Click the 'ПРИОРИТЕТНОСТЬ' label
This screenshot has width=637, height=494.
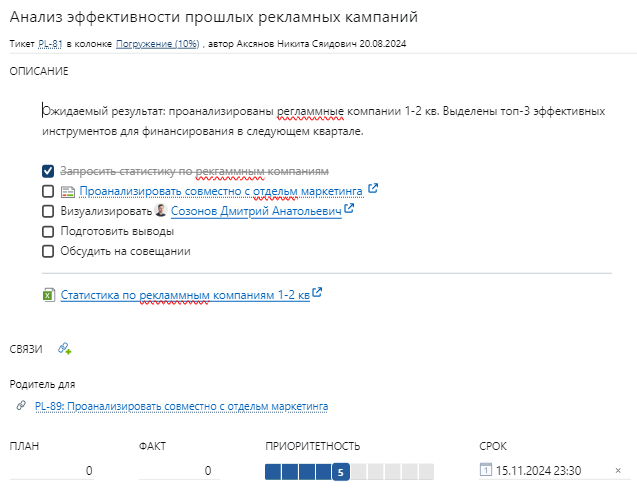(x=313, y=446)
